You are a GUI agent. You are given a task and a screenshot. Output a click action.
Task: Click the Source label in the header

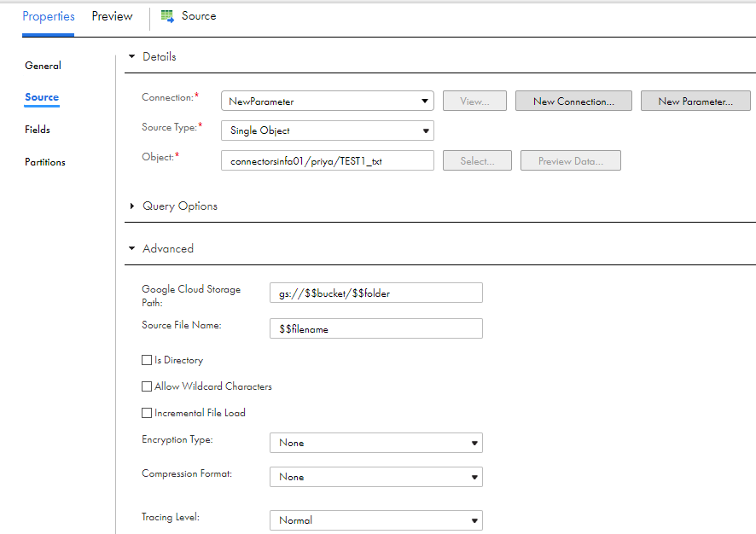[199, 16]
